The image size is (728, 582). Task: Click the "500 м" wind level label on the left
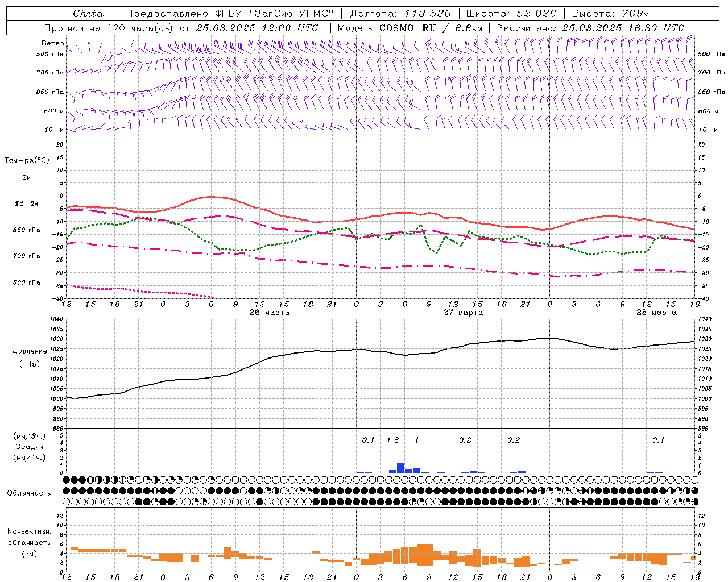(54, 111)
